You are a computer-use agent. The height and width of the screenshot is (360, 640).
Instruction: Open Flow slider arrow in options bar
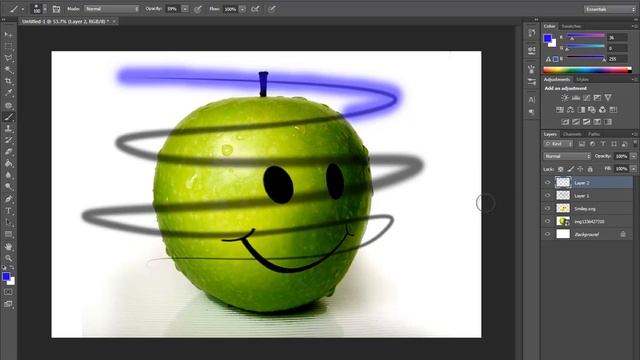[x=242, y=9]
